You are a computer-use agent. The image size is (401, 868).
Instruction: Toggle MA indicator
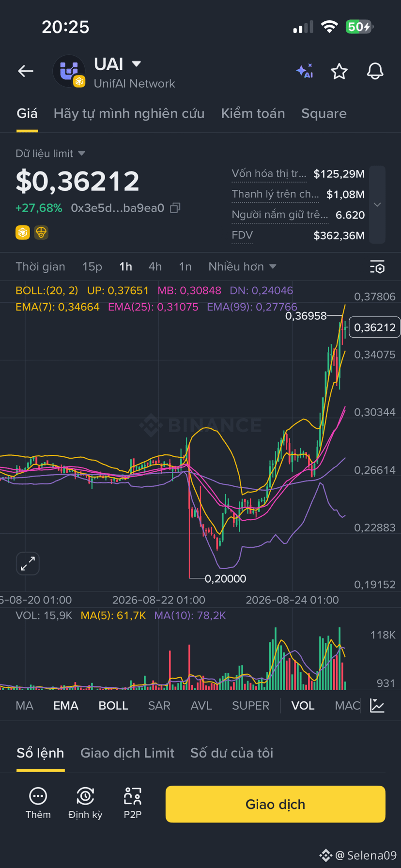25,705
